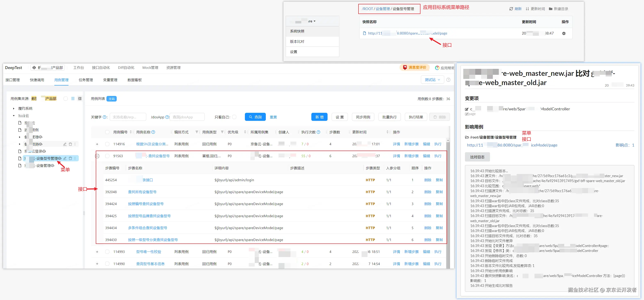This screenshot has height=300, width=644.
Task: Click the collapse-indent icon in case tree header
Action: (x=80, y=99)
